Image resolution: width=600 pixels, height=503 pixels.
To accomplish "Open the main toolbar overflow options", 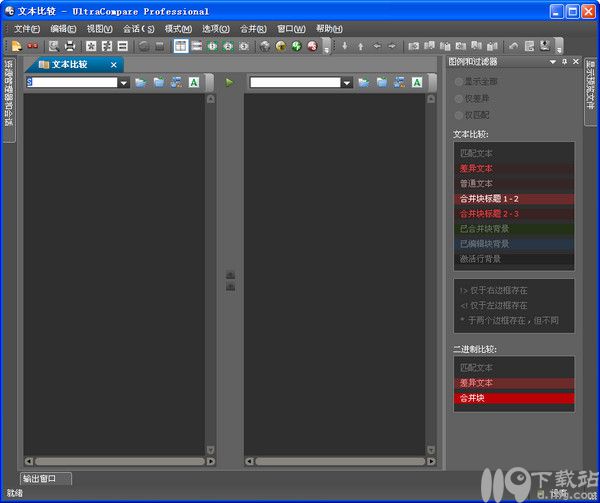I will tap(326, 46).
